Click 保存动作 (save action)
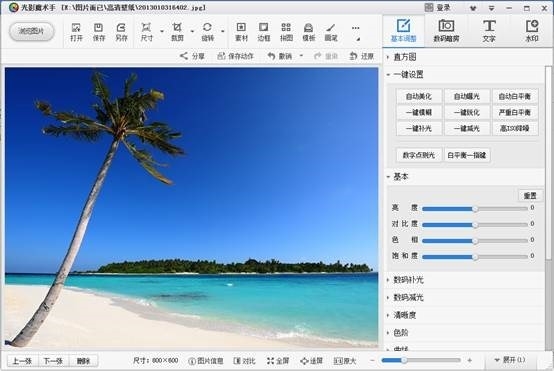 [235, 56]
